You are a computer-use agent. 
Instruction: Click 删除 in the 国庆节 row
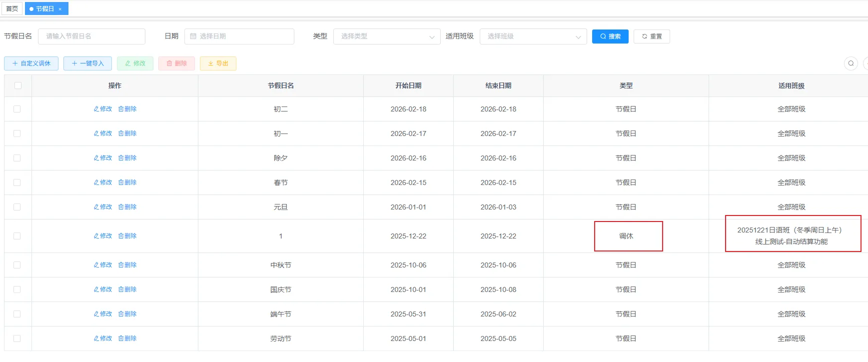(x=127, y=289)
